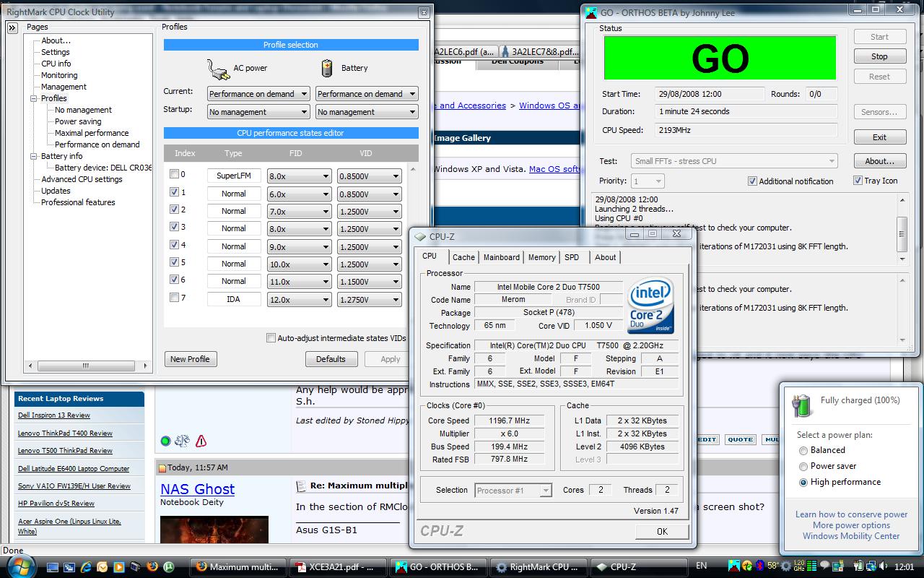Open the About tab in CPU-Z
Image resolution: width=924 pixels, height=578 pixels.
[x=605, y=257]
